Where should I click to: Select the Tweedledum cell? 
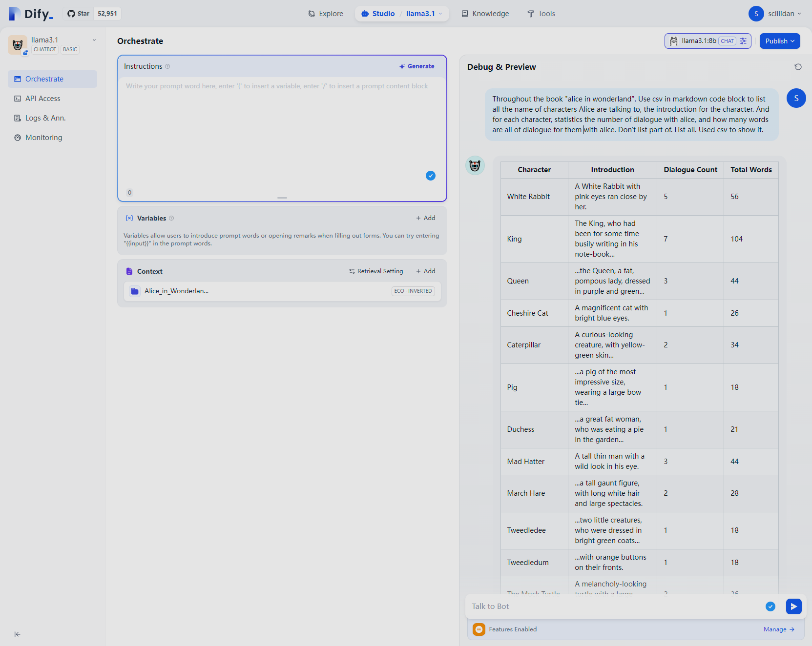(x=534, y=563)
